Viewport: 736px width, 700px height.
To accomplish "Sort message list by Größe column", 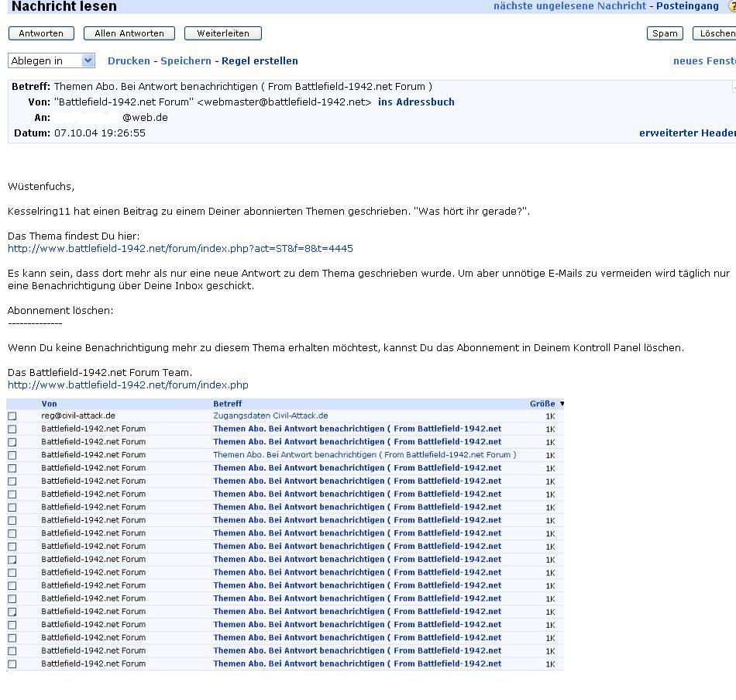I will point(542,404).
